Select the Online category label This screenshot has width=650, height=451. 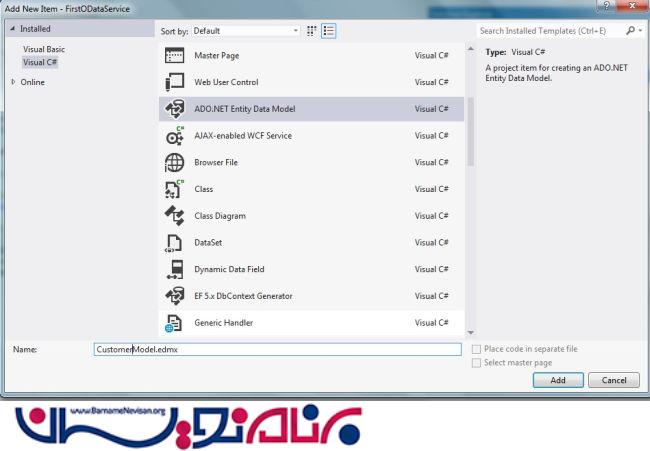pos(32,82)
